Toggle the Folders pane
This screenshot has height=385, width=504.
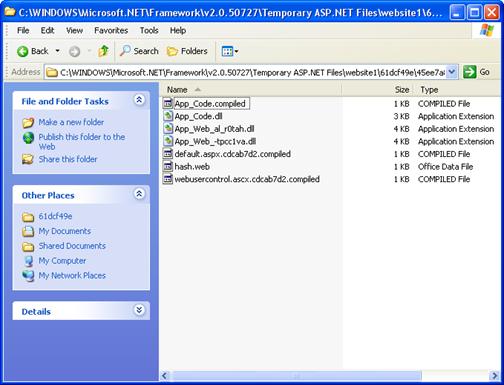187,51
